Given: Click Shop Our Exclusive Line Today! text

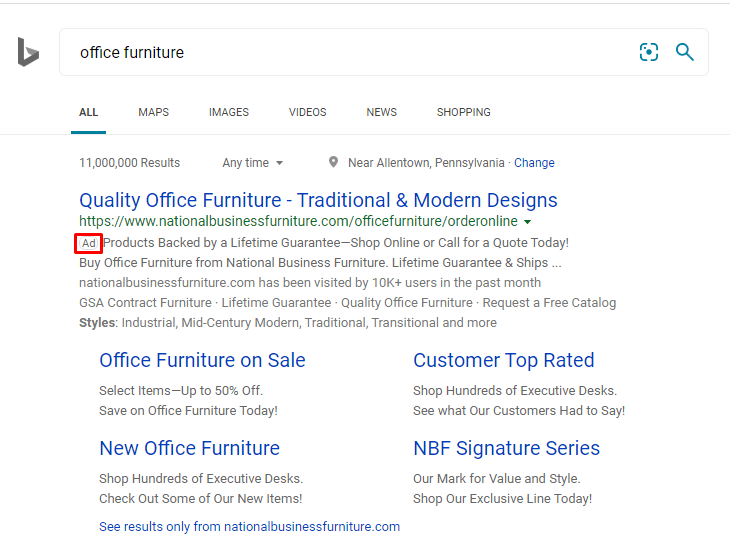Looking at the screenshot, I should pyautogui.click(x=502, y=499).
